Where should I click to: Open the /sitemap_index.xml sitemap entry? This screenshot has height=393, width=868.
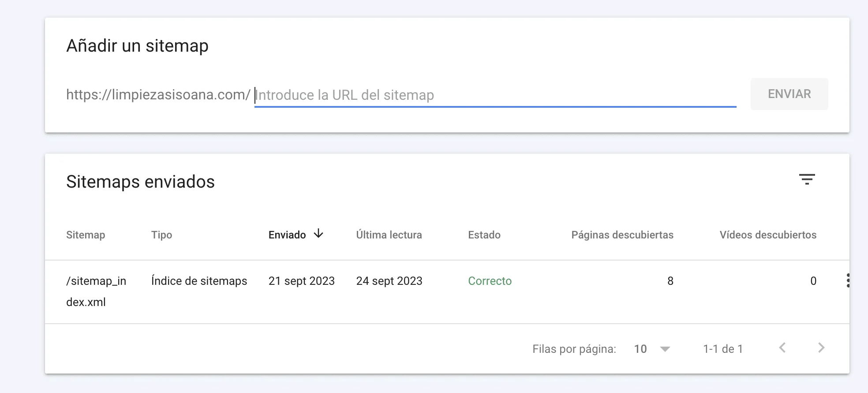[96, 291]
